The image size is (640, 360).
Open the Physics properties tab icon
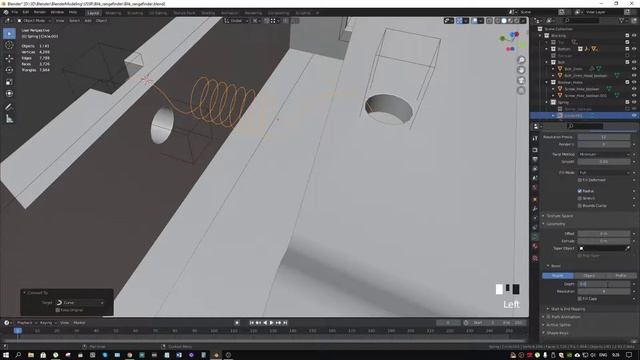[535, 218]
